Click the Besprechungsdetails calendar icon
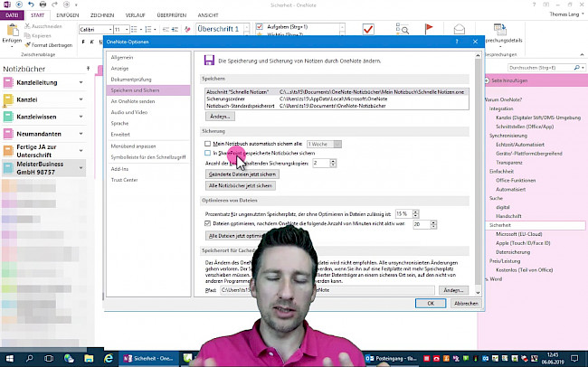The height and width of the screenshot is (367, 588). coord(499,30)
